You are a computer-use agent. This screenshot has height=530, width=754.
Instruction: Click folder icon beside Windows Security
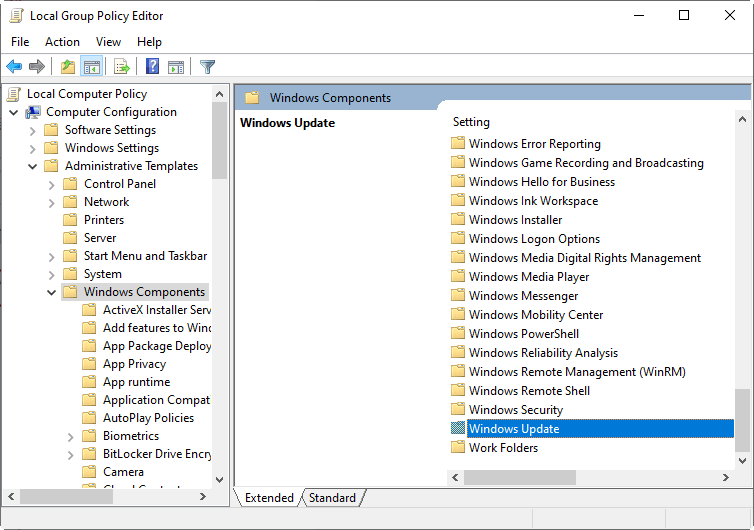[458, 409]
